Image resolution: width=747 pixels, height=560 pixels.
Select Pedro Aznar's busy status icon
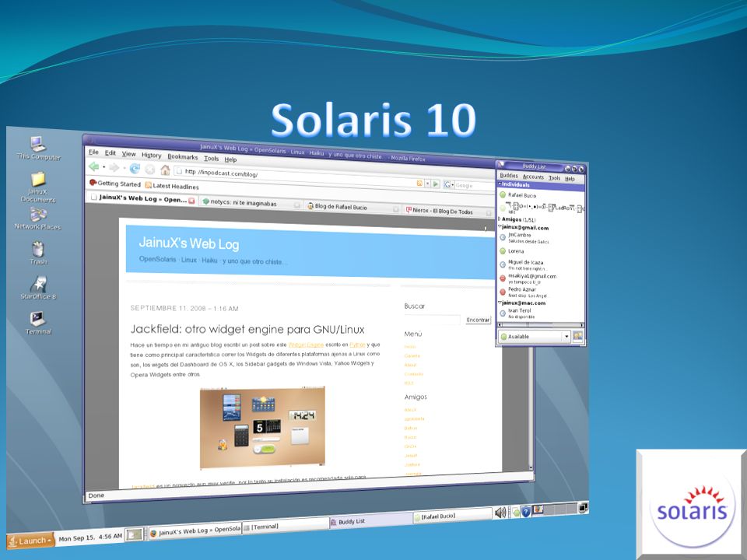pyautogui.click(x=502, y=292)
